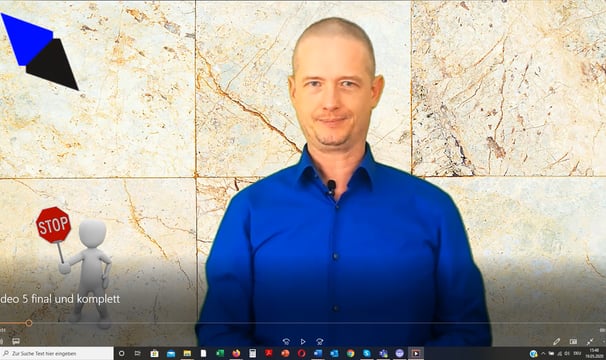Open the globe icon in system tray
The image size is (606, 360).
pos(533,353)
